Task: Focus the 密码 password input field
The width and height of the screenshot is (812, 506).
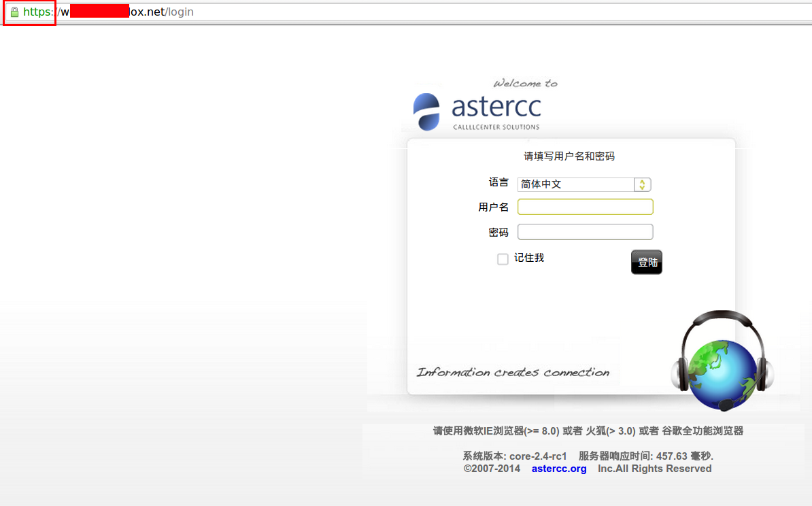Action: tap(585, 232)
